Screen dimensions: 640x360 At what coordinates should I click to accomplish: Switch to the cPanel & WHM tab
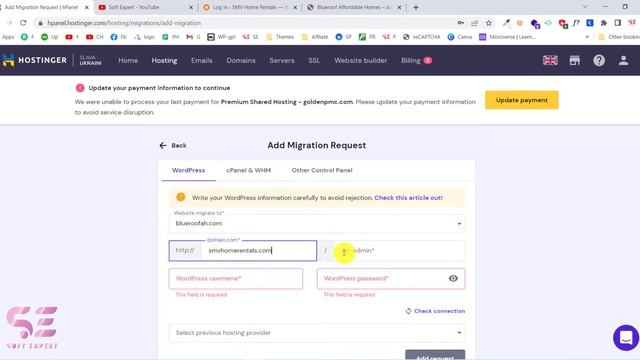249,170
